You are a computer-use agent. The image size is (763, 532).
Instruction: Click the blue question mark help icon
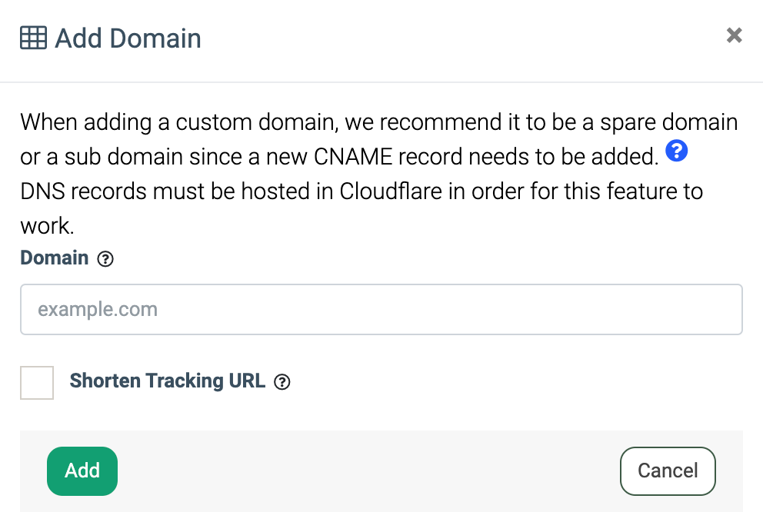(x=676, y=151)
